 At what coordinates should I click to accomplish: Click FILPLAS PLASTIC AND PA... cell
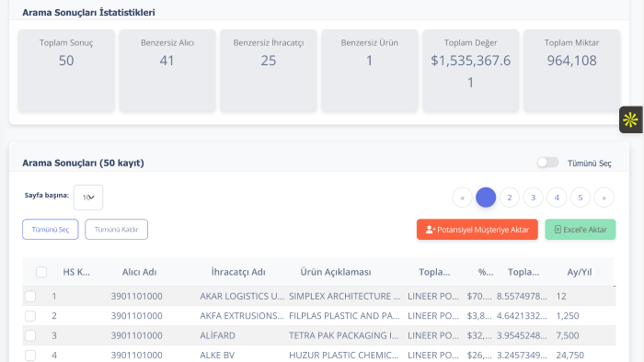pyautogui.click(x=344, y=316)
